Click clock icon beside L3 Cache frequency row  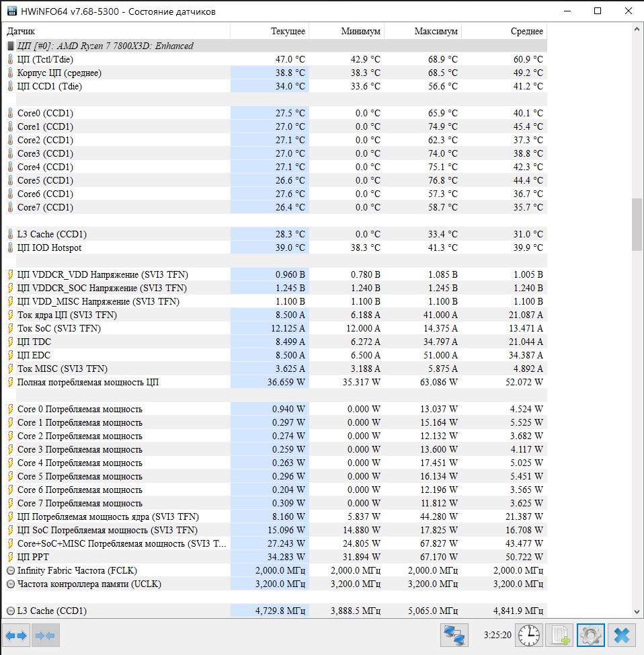click(x=11, y=611)
